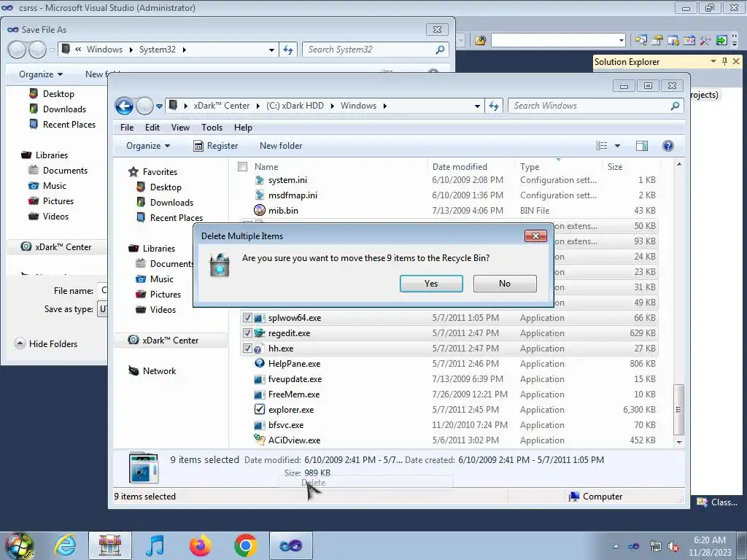
Task: Launch Internet Explorer from taskbar
Action: pos(65,545)
